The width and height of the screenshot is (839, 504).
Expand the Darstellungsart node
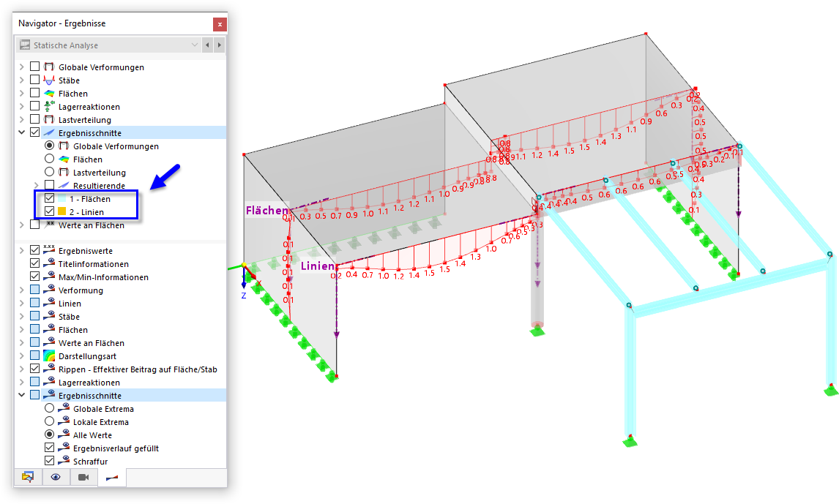(x=21, y=356)
